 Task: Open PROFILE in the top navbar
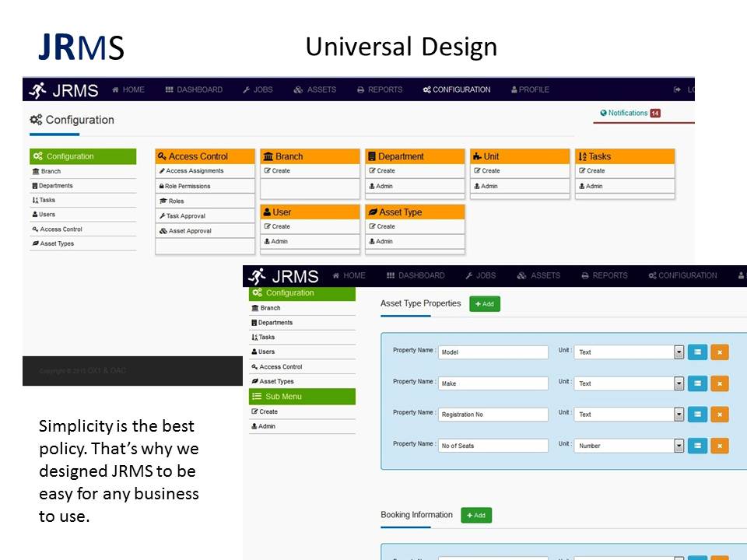point(530,89)
